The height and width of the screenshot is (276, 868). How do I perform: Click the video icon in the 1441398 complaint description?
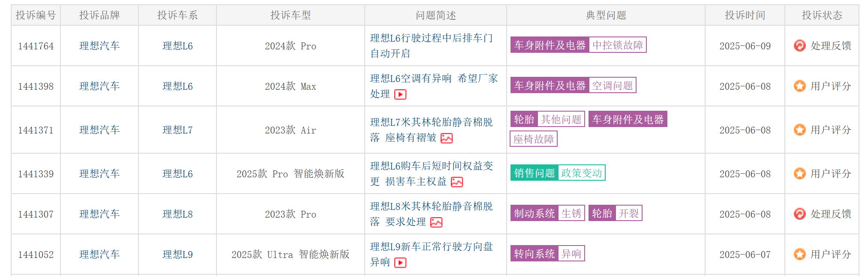[400, 94]
